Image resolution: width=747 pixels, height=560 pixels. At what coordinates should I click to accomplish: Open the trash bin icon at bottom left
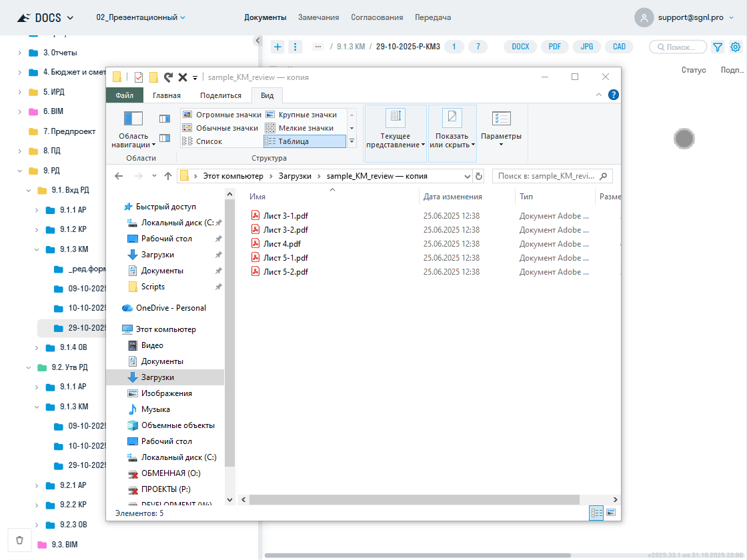[19, 540]
